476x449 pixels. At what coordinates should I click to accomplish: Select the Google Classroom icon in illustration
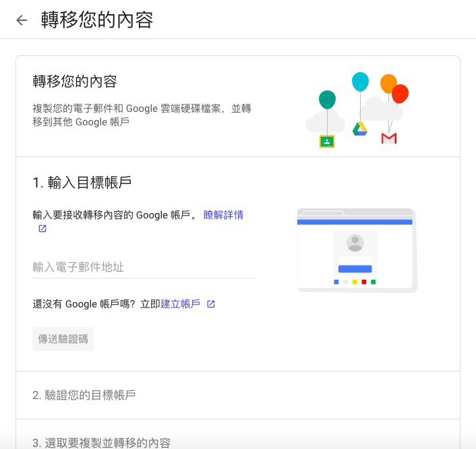pyautogui.click(x=327, y=142)
